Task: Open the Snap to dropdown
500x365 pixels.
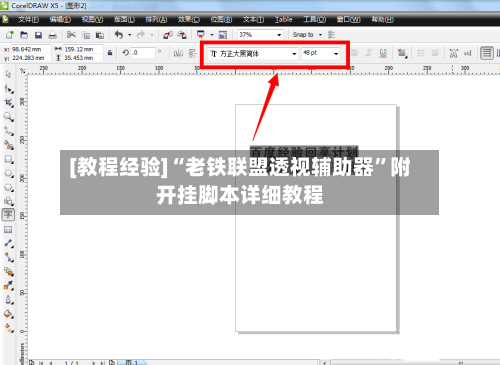Action: (320, 35)
